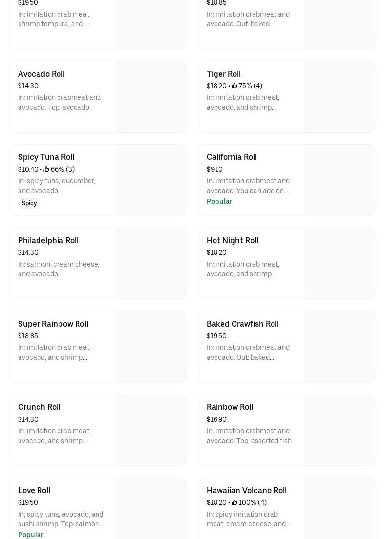Screen dimensions: 392x539
Task: Click Spicy Tuna Roll photo placeholder
Action: (x=151, y=180)
